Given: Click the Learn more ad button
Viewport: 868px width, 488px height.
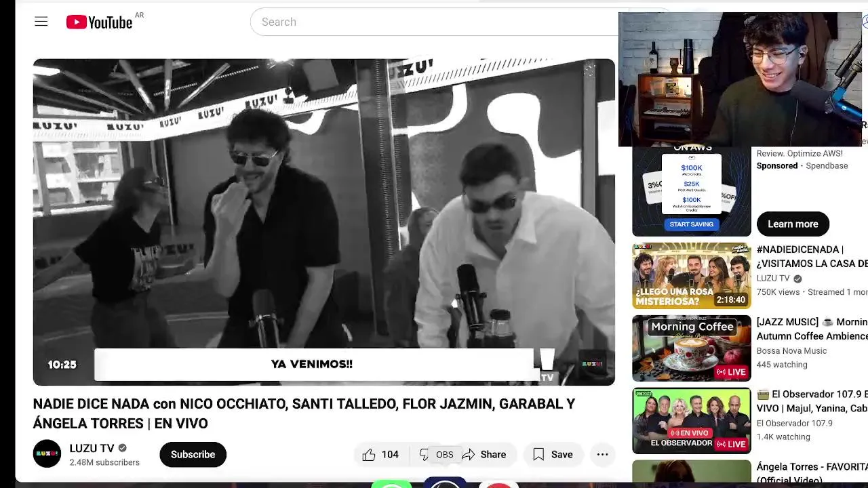Looking at the screenshot, I should click(x=793, y=224).
